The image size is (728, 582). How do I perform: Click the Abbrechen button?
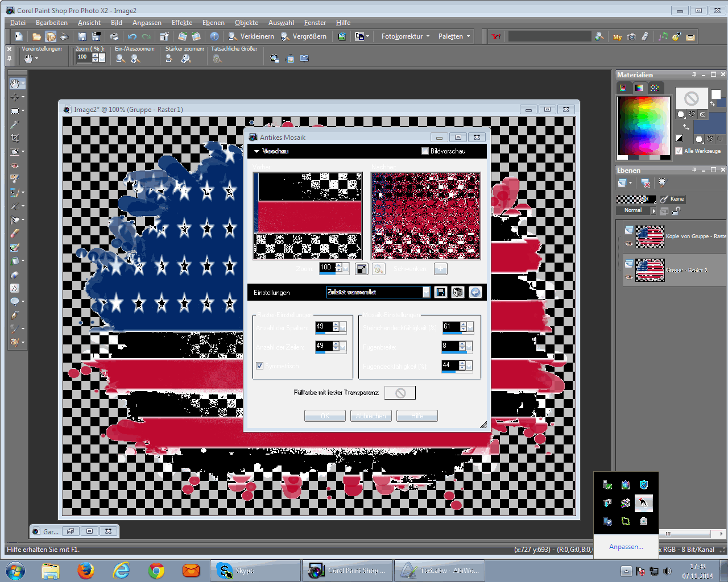tap(371, 416)
